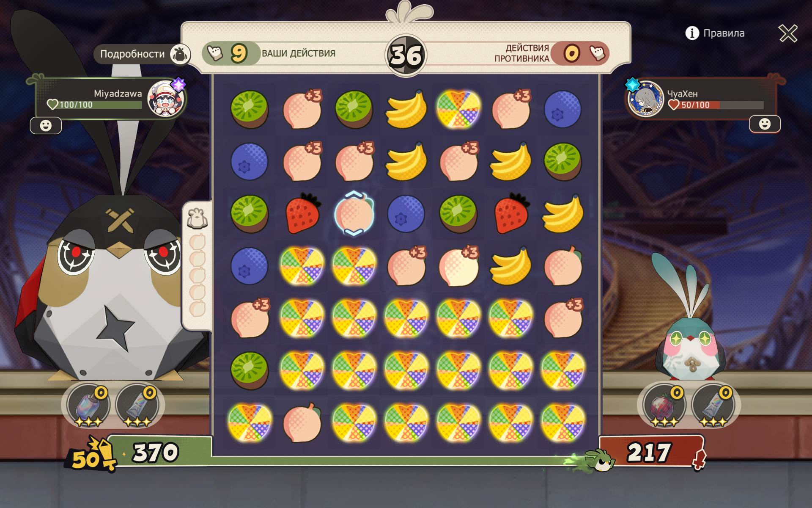812x508 pixels.
Task: Select the strawberry next to selected peach
Action: coord(302,214)
